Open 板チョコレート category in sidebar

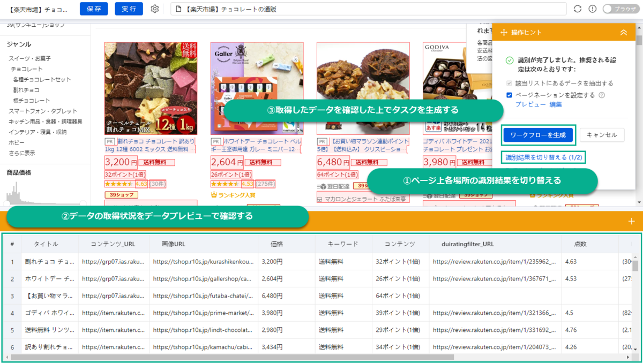32,101
